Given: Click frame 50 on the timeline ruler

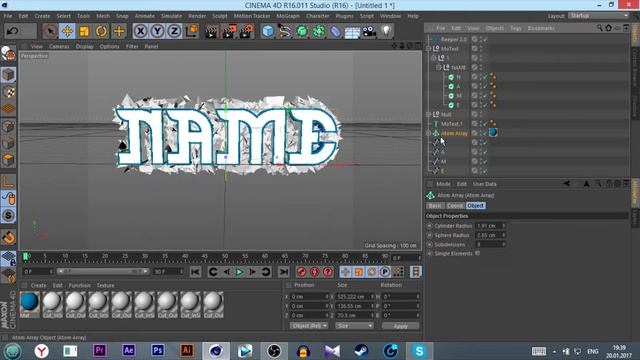Looking at the screenshot, I should coord(225,257).
